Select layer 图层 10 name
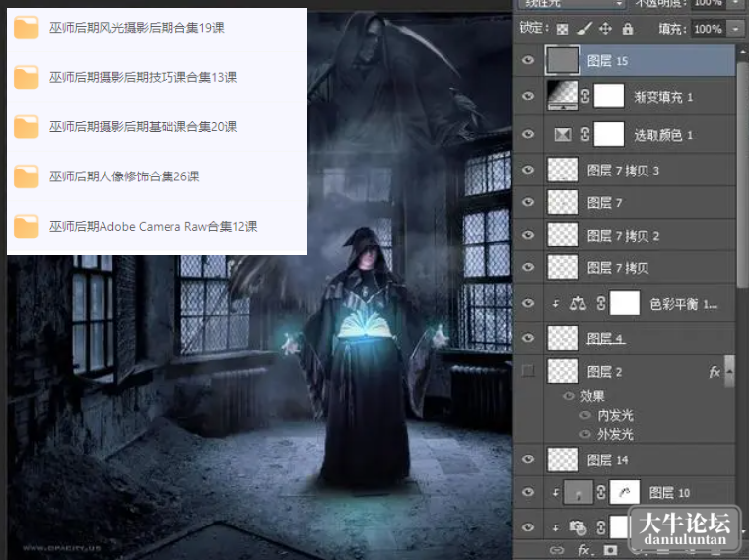This screenshot has height=560, width=749. [669, 493]
